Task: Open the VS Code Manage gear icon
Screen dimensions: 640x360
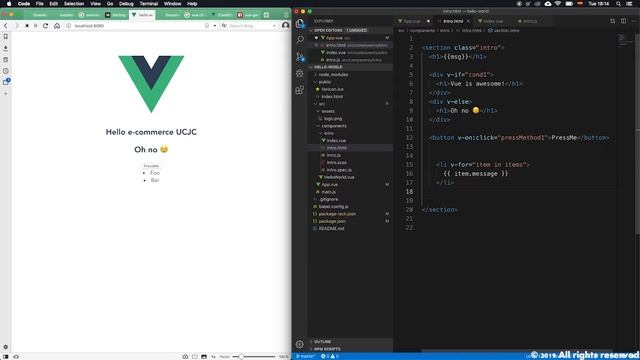Action: pyautogui.click(x=300, y=344)
